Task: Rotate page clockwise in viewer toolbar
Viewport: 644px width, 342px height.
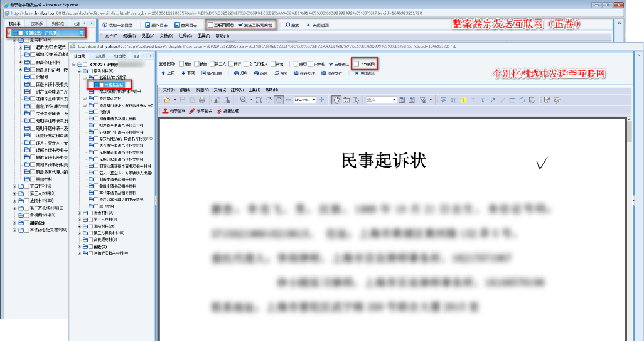Action: [227, 100]
